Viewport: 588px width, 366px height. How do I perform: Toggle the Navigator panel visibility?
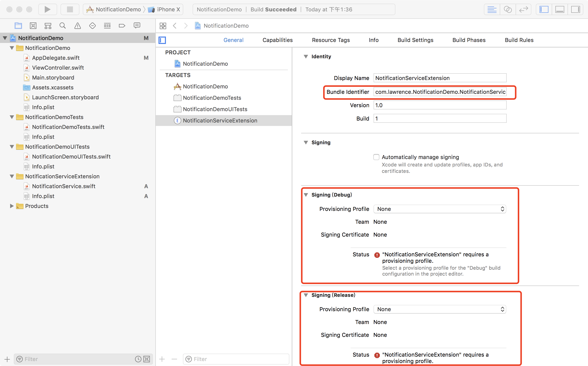[544, 9]
